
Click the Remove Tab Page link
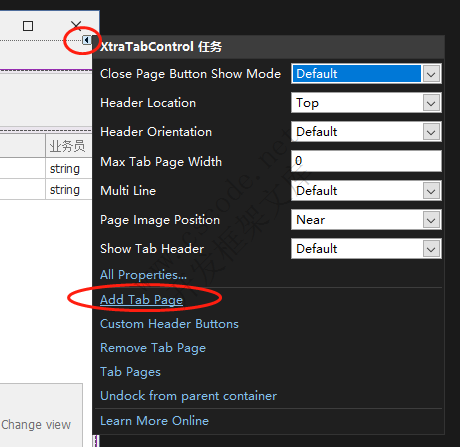coord(153,348)
